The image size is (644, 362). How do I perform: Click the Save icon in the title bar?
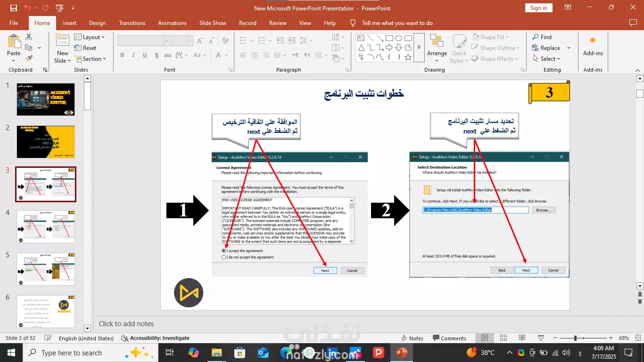point(14,8)
